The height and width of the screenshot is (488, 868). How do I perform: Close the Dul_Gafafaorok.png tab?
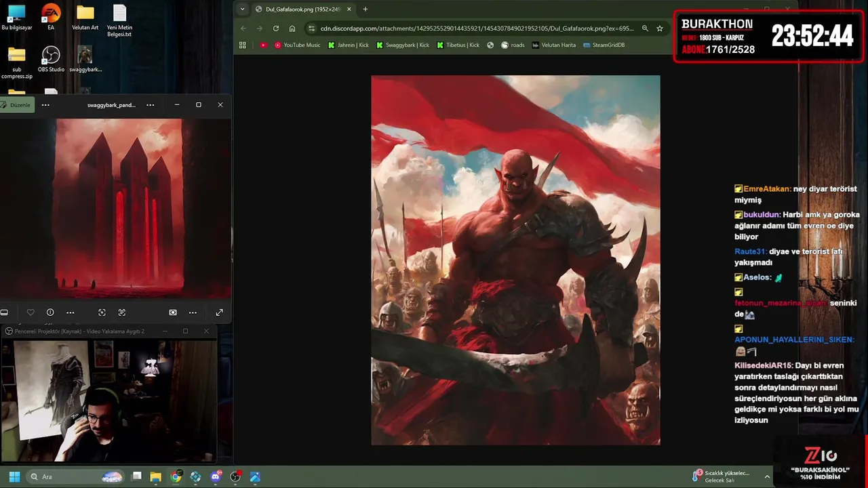pyautogui.click(x=349, y=9)
